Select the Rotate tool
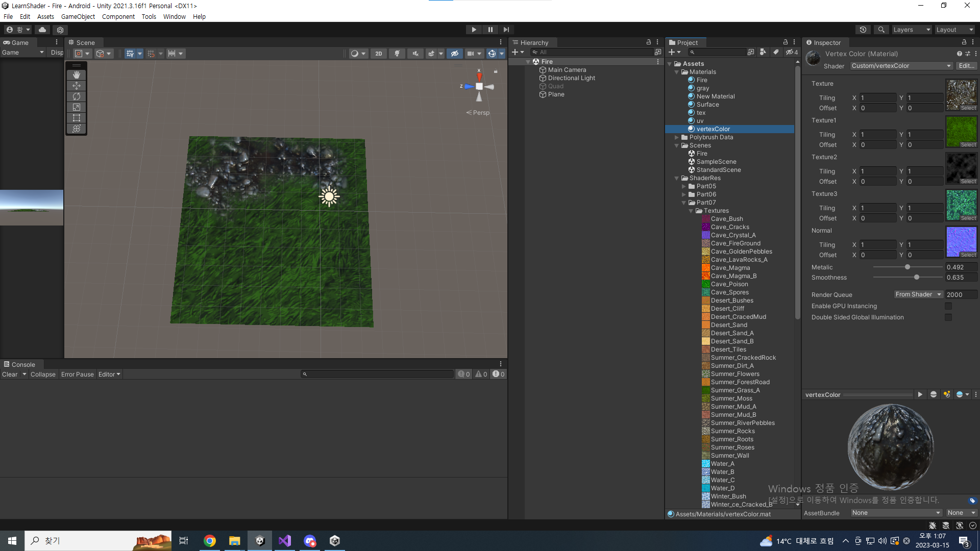The image size is (980, 551). point(77,96)
